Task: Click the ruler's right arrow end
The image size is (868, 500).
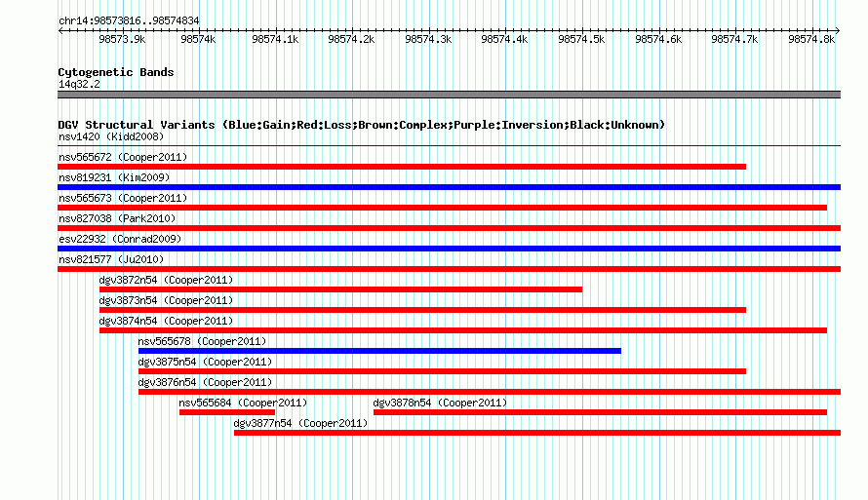Action: tap(838, 30)
